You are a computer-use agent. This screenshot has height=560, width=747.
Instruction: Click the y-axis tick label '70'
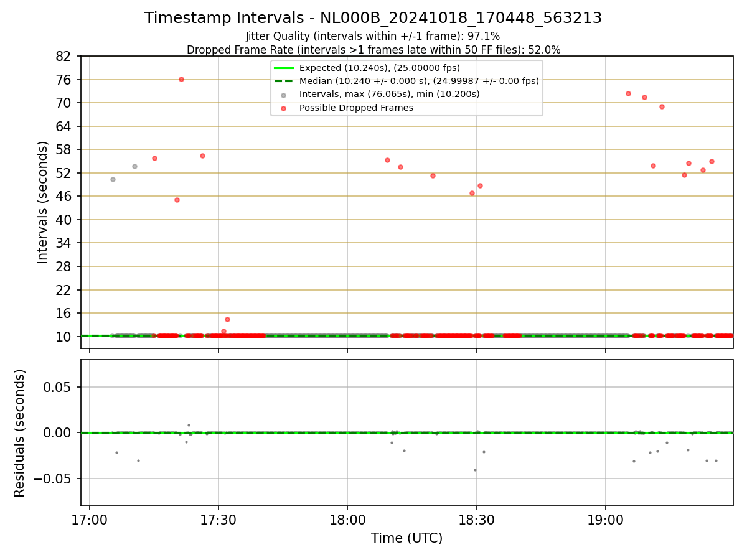[64, 103]
